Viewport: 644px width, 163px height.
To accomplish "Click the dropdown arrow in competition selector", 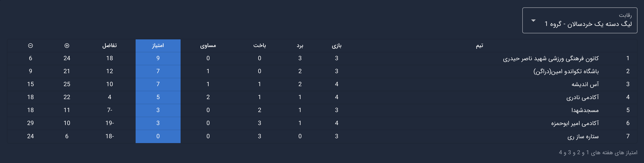I will coord(533,20).
